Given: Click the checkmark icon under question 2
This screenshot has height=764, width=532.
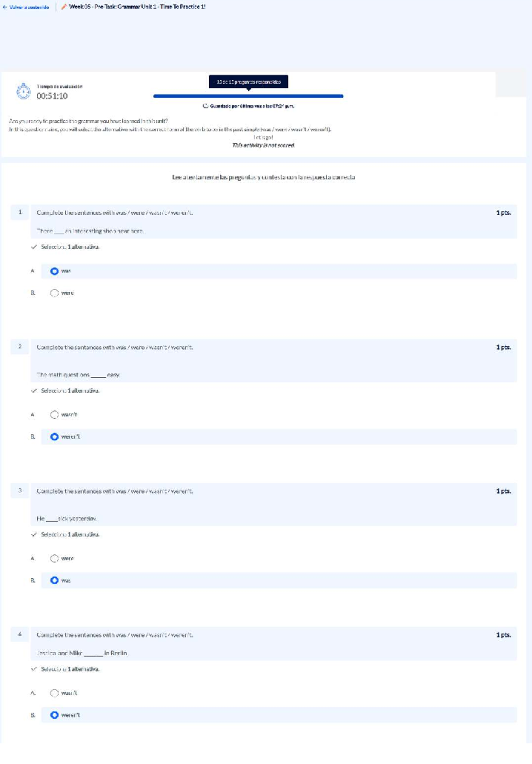Looking at the screenshot, I should (x=34, y=391).
